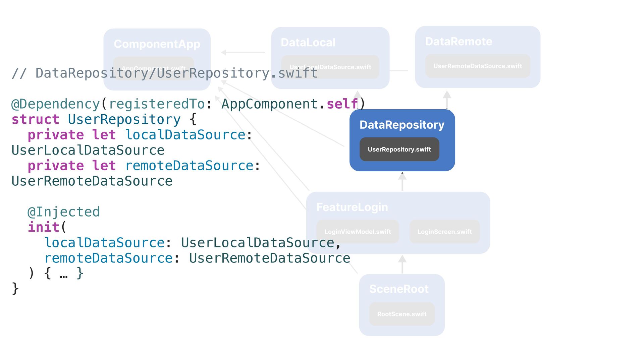
Task: Select the SceneRoot module heading
Action: tap(399, 289)
